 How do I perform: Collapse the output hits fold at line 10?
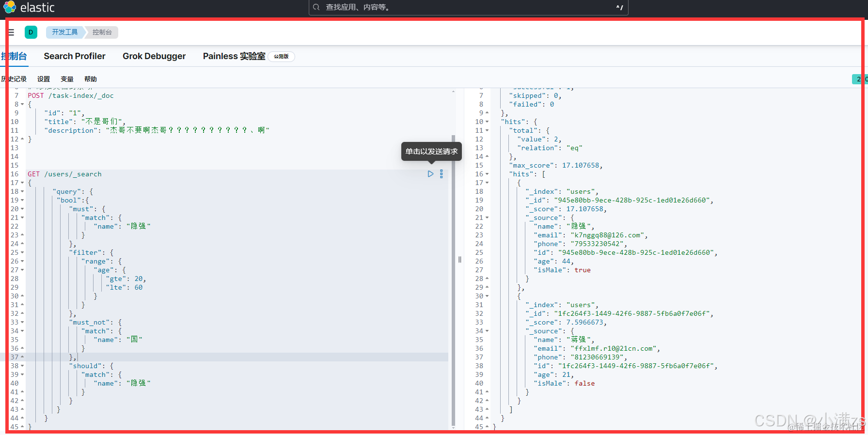(487, 122)
